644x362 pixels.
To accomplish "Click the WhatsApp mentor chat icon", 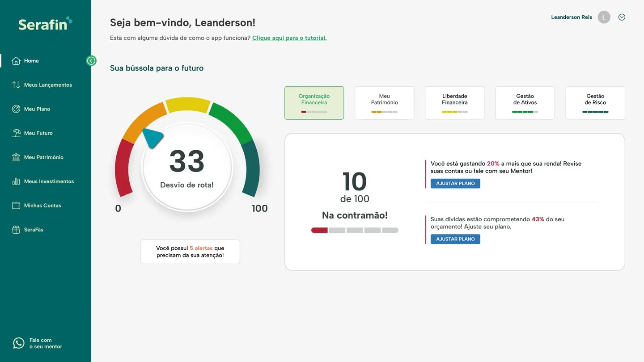I will (x=19, y=343).
